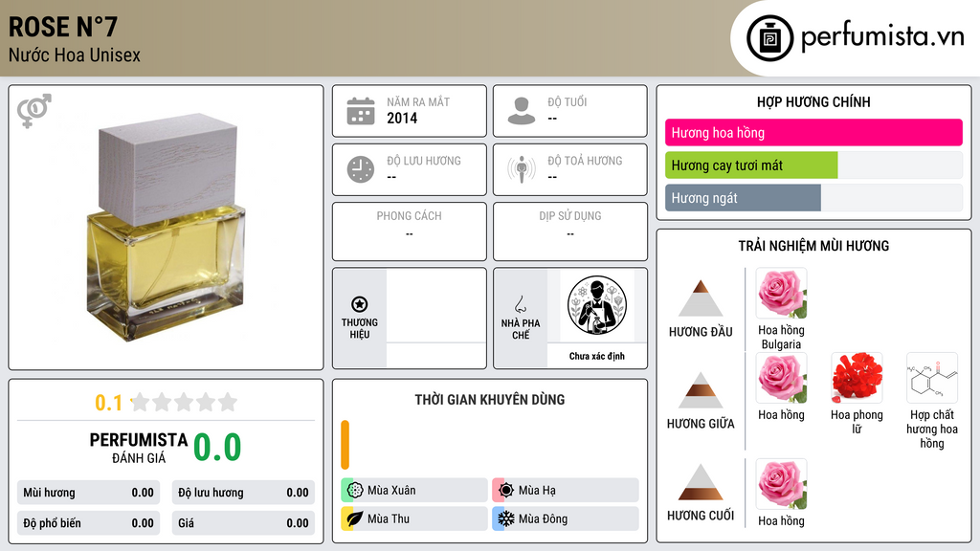Click the Trải nghiệm mùi hương heading
The width and height of the screenshot is (980, 551).
tap(813, 246)
